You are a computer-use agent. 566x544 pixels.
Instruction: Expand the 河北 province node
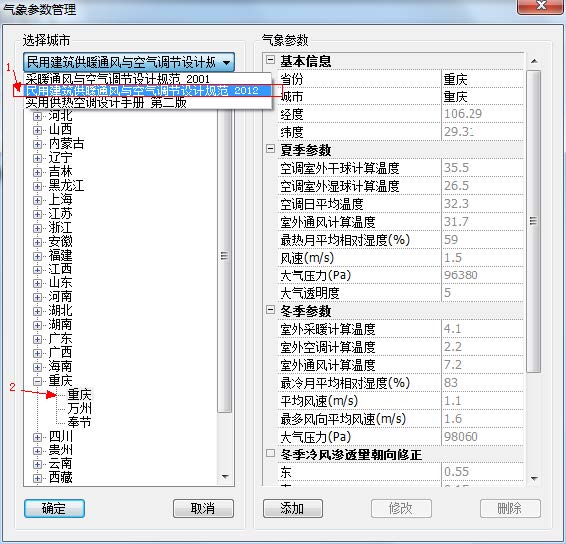click(37, 116)
